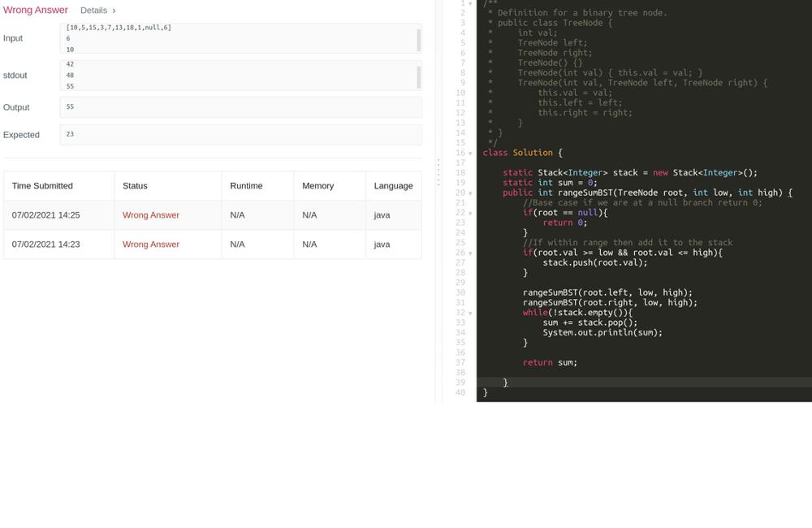The width and height of the screenshot is (812, 528).
Task: Click the rangeSumBST(root.left, low, high) line
Action: pos(607,292)
